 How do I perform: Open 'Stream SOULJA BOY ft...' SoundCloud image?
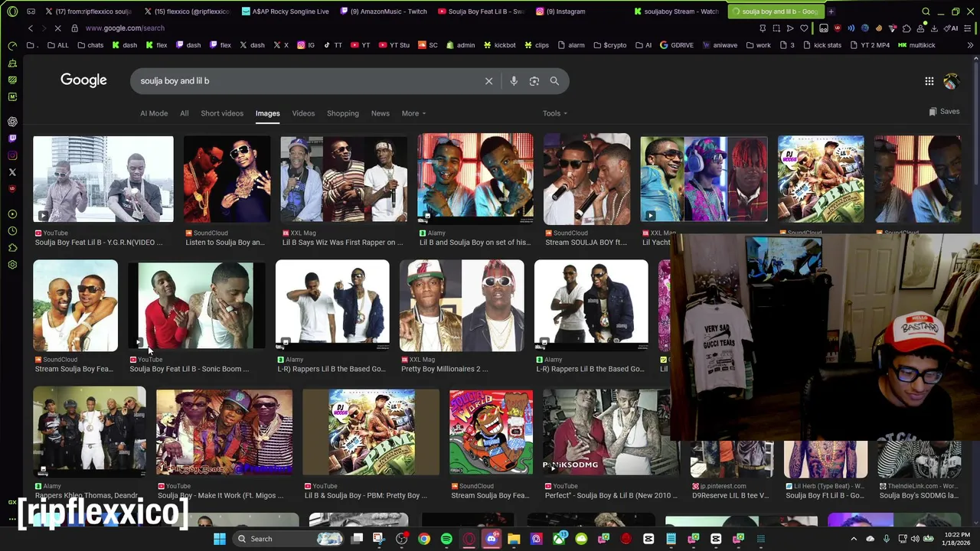pos(586,180)
